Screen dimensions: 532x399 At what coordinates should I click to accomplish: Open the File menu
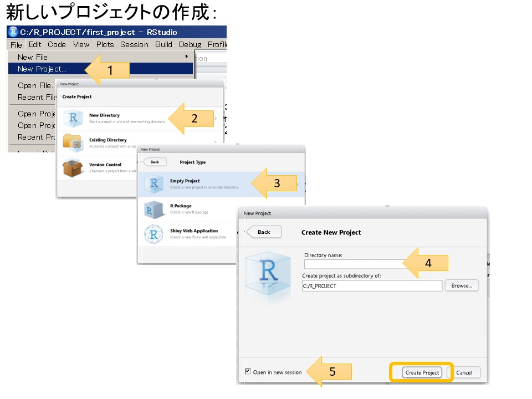click(x=16, y=44)
